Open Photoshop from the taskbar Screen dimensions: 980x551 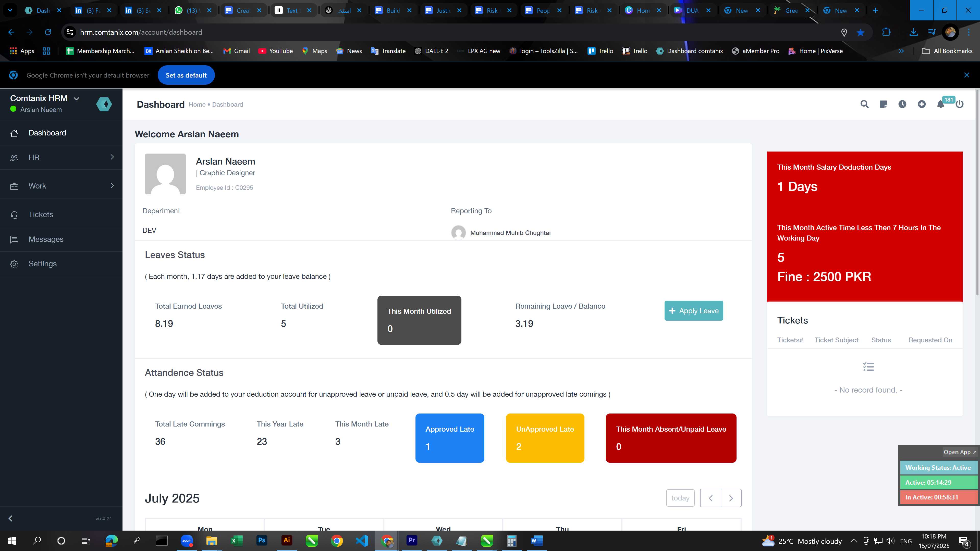pos(262,540)
